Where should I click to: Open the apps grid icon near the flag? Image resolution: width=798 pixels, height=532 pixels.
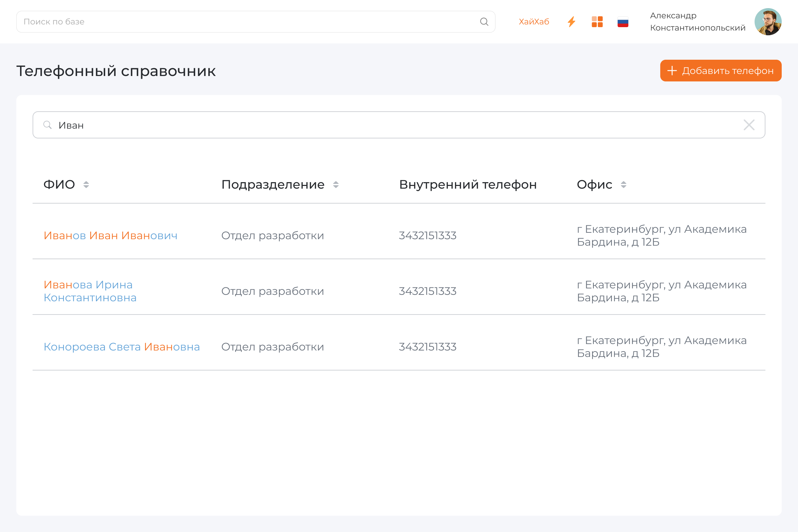[597, 21]
